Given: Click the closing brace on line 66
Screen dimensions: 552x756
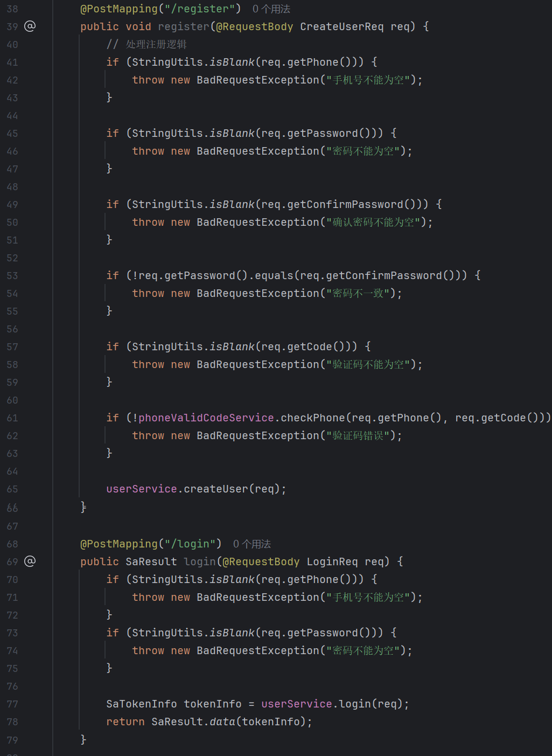Looking at the screenshot, I should (83, 507).
